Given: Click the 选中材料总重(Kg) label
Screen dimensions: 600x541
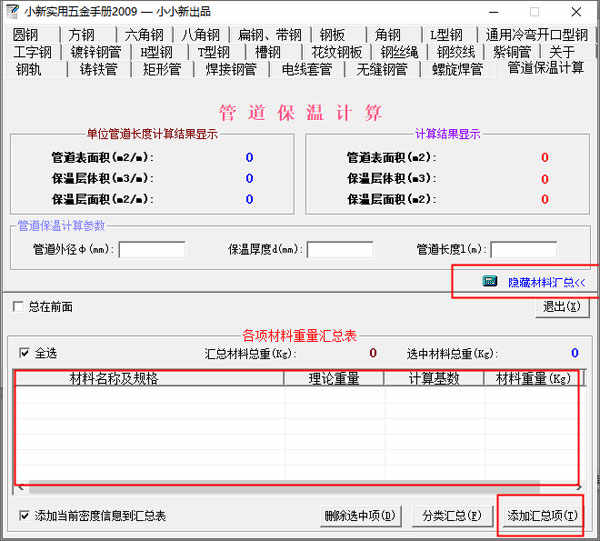Looking at the screenshot, I should 452,354.
